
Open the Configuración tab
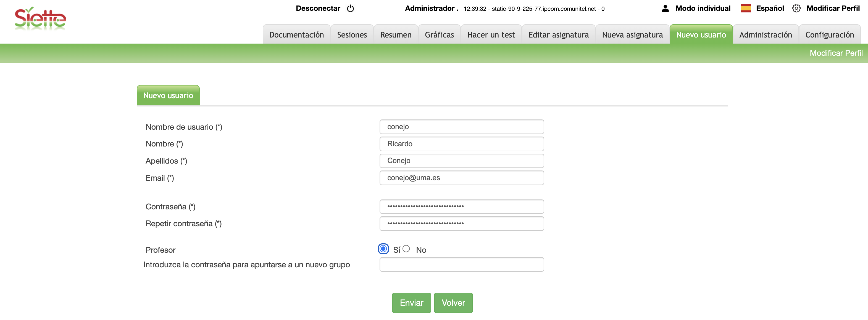829,35
